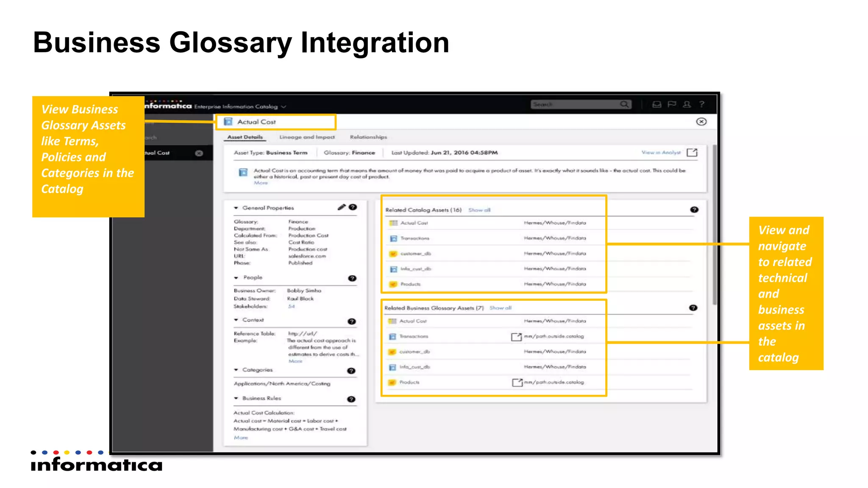Click the search magnifier icon in header
The image size is (868, 488).
[624, 104]
